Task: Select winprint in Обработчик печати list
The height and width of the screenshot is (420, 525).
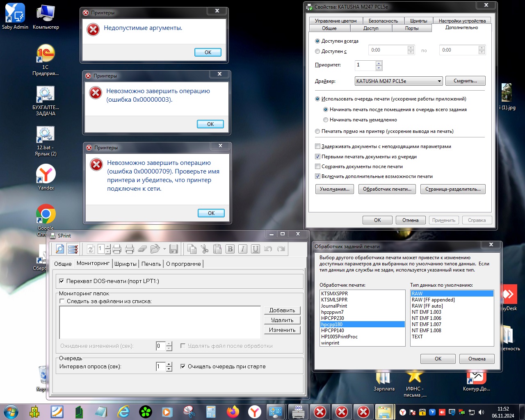Action: 362,343
